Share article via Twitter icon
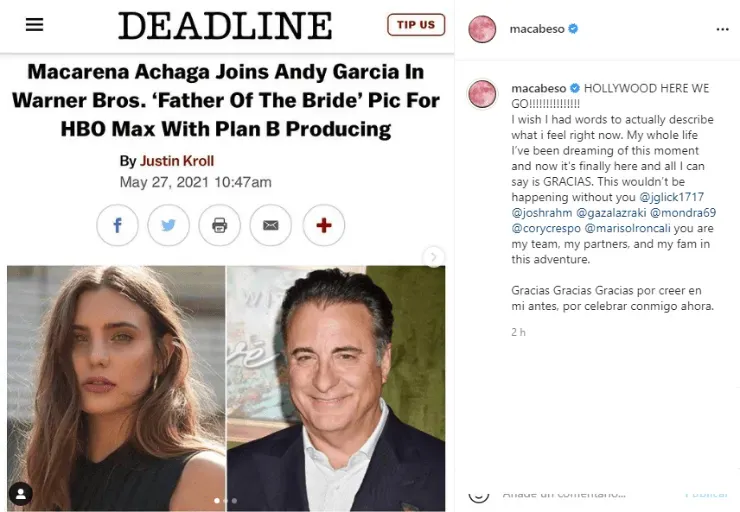This screenshot has width=740, height=512. (168, 225)
